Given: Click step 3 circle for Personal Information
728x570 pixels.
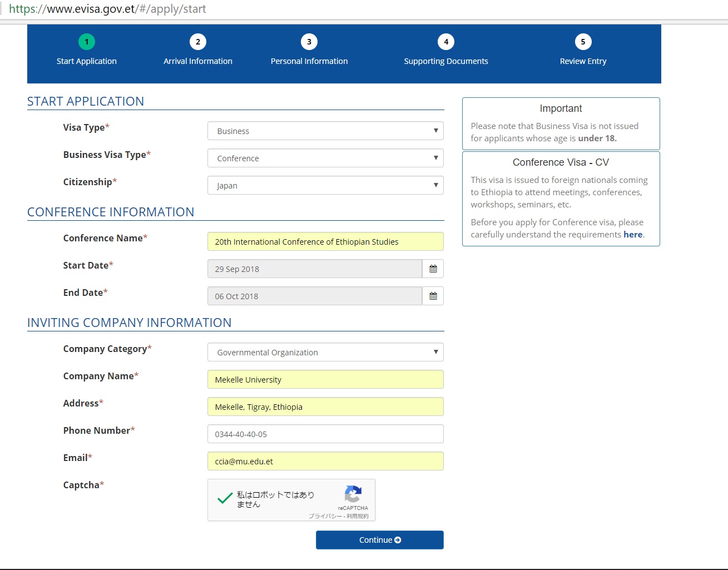Looking at the screenshot, I should tap(309, 42).
